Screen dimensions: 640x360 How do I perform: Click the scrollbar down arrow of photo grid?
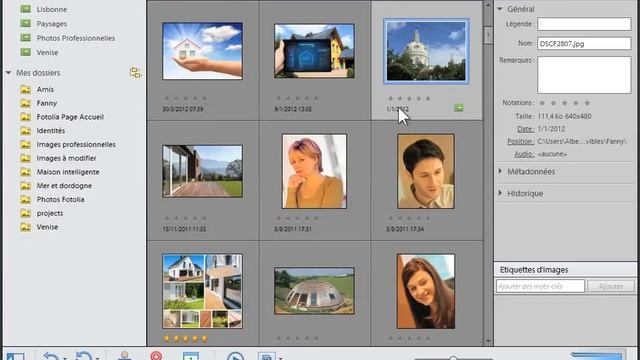tap(488, 341)
